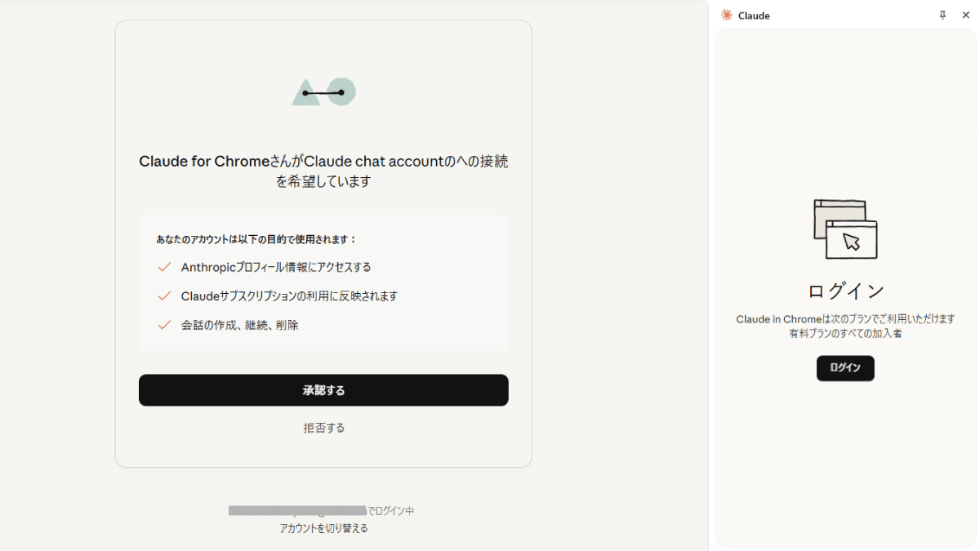Click checkmark beside Claudeサブスクリプションの利用に反映されます
980x551 pixels.
164,295
